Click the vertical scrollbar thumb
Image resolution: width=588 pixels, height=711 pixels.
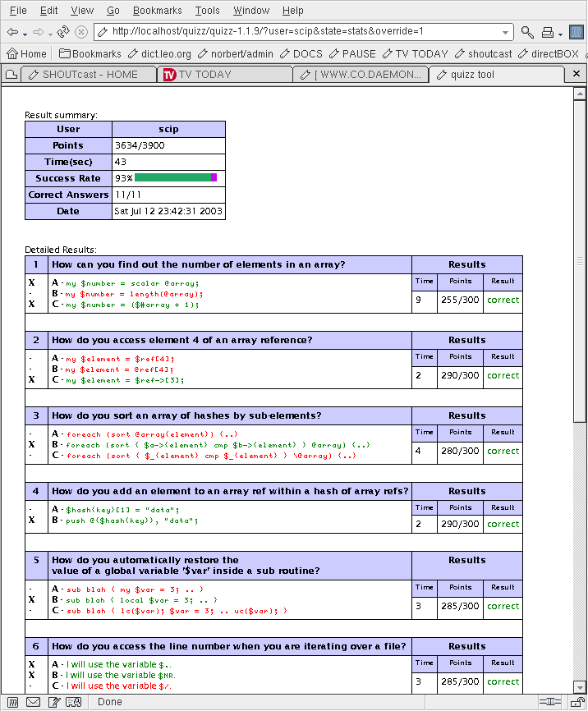(x=580, y=262)
